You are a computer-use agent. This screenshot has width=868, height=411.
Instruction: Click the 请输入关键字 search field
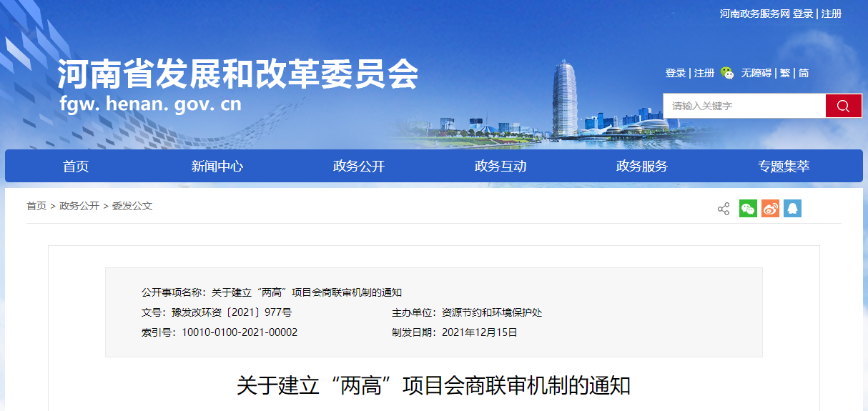tap(744, 106)
